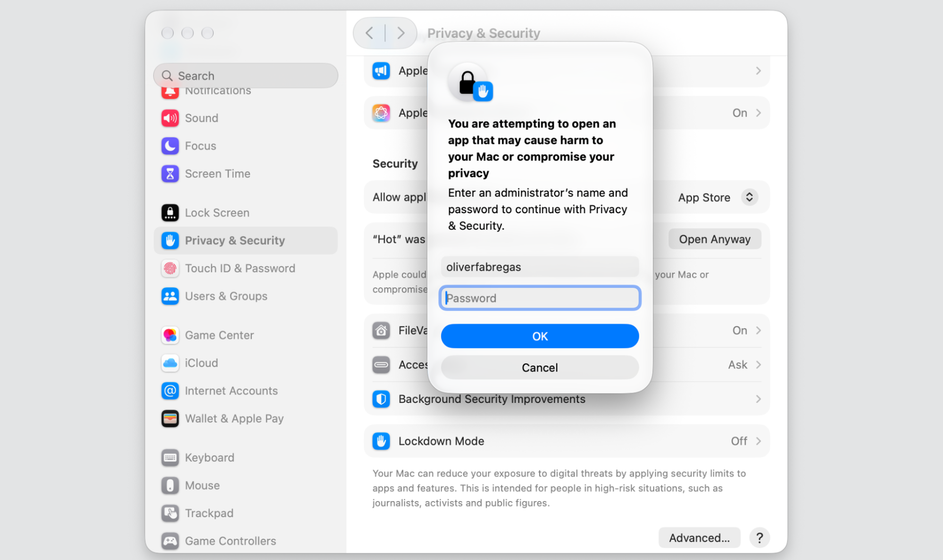Go back with the left arrow
Viewport: 943px width, 560px height.
coord(369,33)
